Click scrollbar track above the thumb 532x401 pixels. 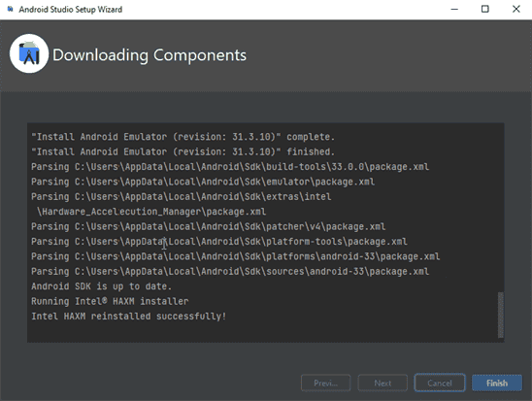pos(500,207)
